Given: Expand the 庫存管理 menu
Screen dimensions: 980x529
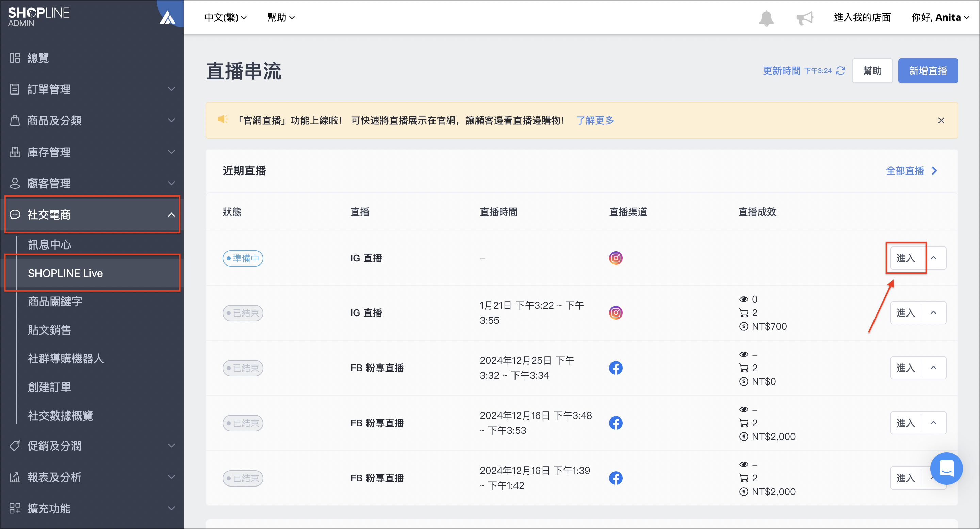Looking at the screenshot, I should pos(171,152).
